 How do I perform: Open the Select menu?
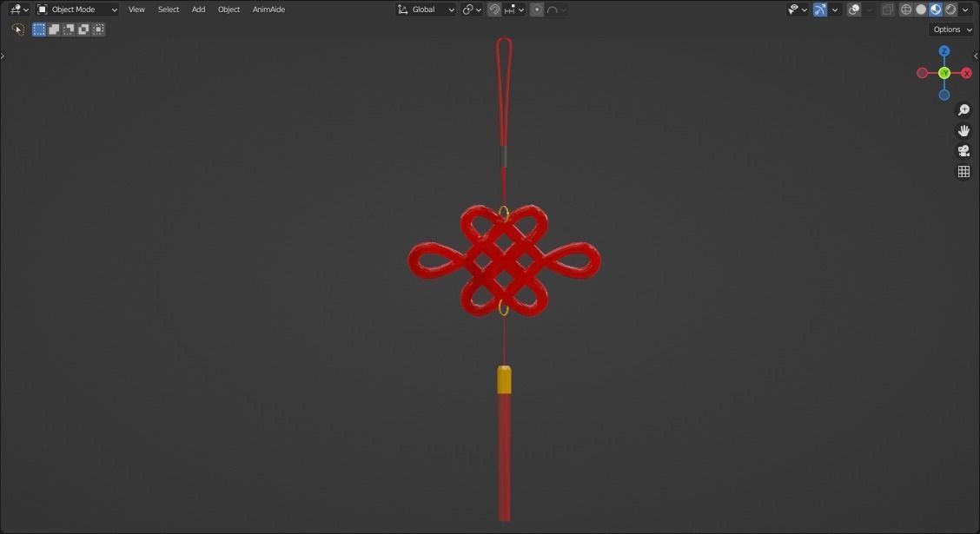point(169,10)
